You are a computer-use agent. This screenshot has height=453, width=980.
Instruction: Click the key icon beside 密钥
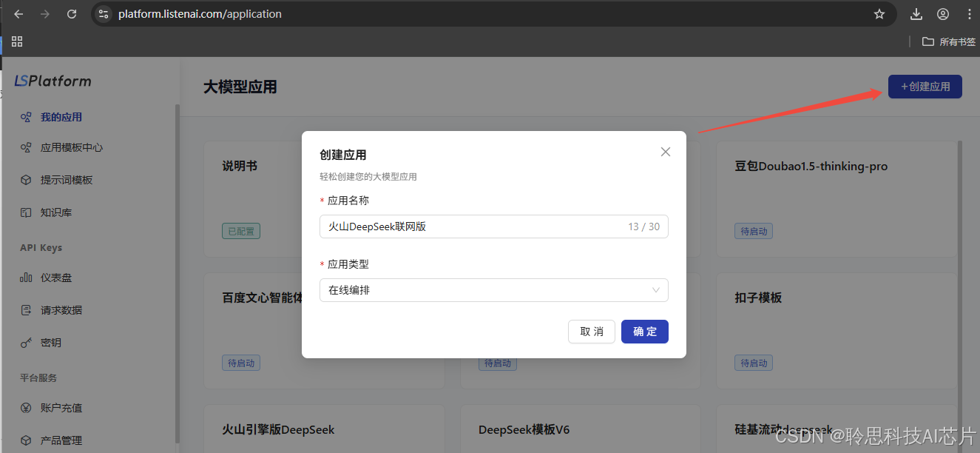pos(26,343)
